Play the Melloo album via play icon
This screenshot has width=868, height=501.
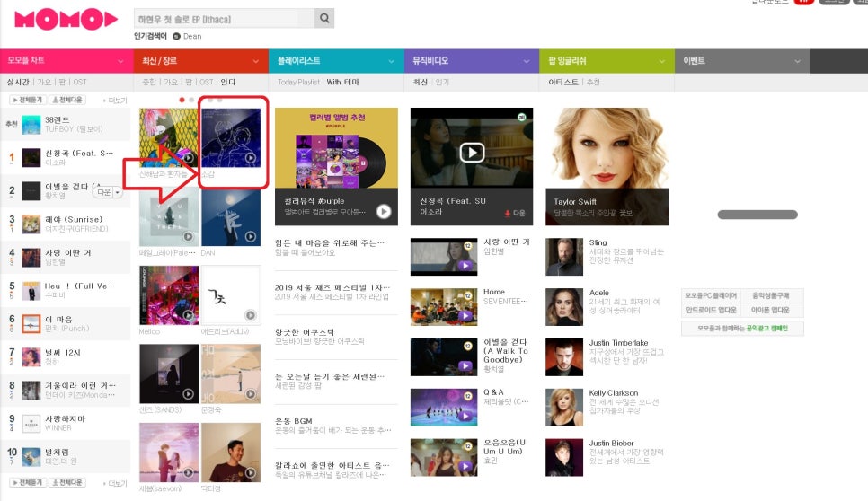pos(189,314)
